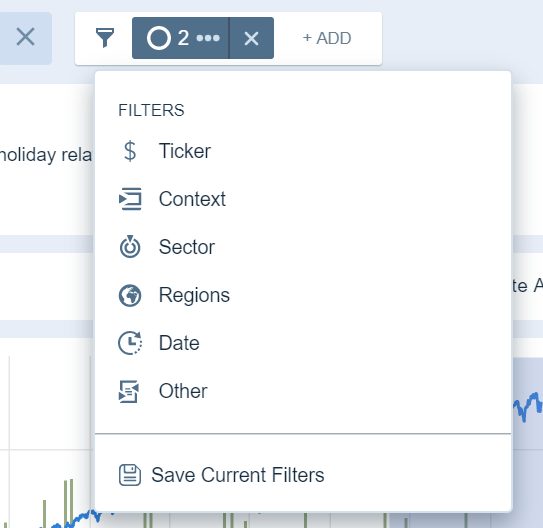Click the + ADD filter button
The width and height of the screenshot is (543, 528).
click(x=327, y=38)
